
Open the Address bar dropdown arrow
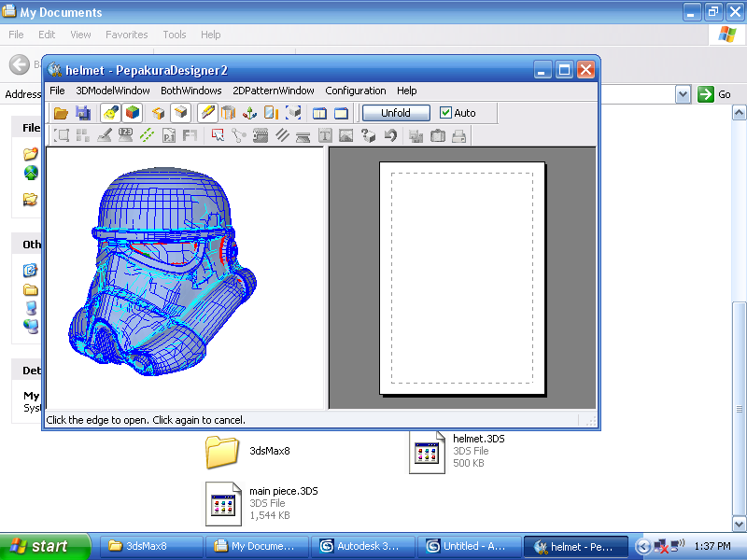coord(683,94)
